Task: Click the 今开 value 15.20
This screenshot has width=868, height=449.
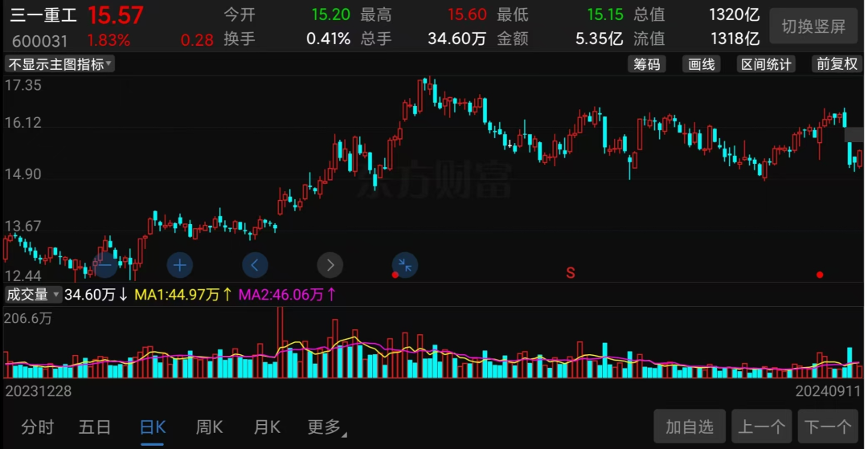Action: tap(331, 14)
